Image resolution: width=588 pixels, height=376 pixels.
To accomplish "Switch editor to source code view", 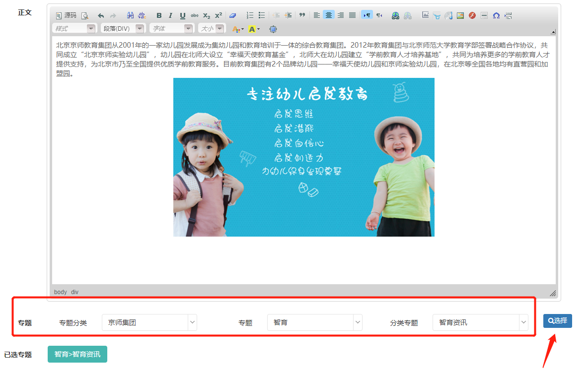I will coord(66,15).
